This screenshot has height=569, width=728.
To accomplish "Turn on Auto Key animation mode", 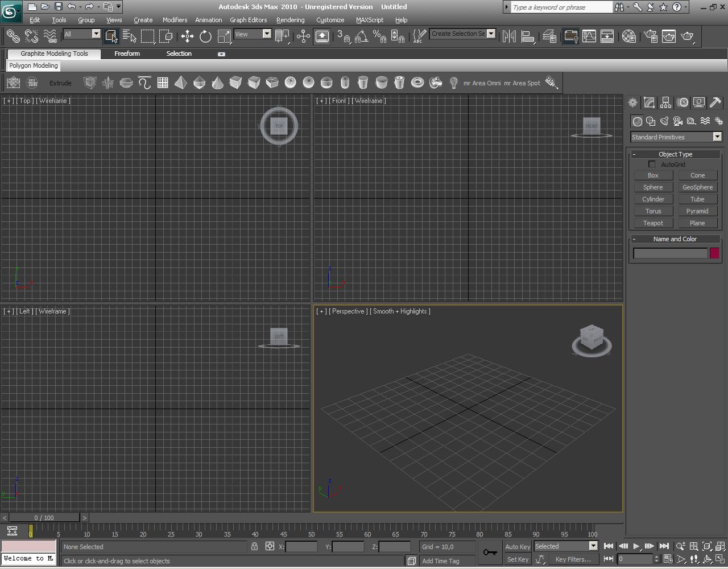I will (x=516, y=546).
